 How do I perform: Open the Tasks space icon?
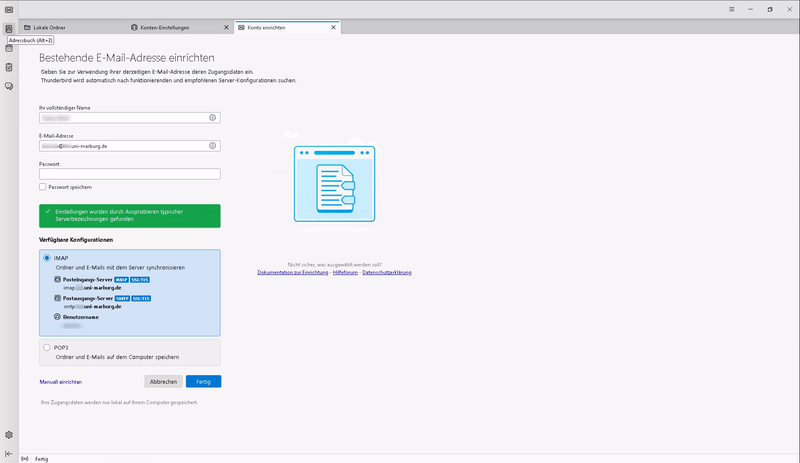coord(9,67)
